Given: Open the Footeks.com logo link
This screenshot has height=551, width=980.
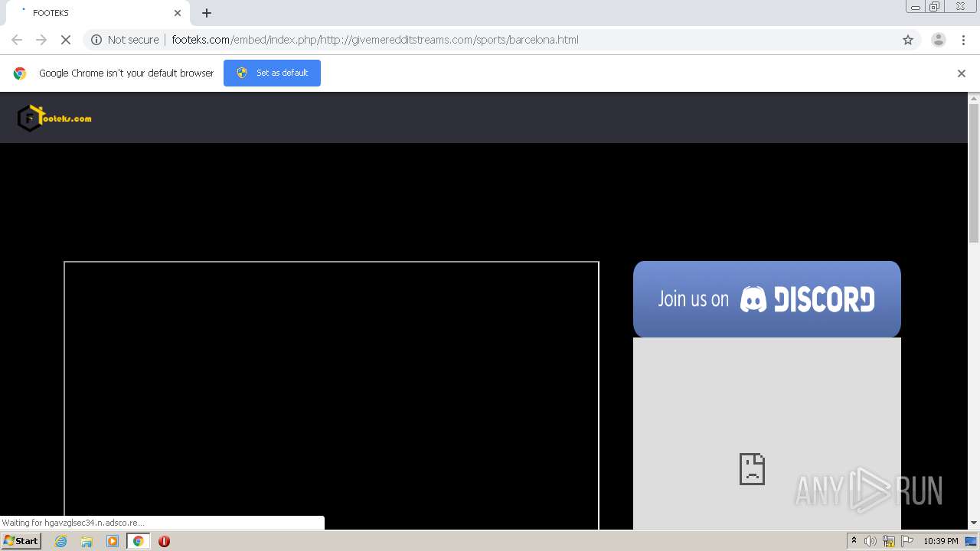Looking at the screenshot, I should coord(54,118).
